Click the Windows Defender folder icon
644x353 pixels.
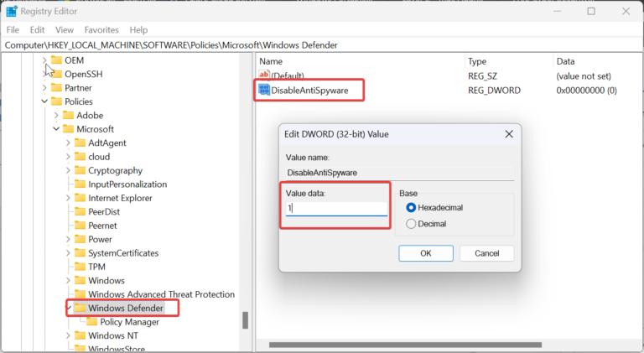80,308
